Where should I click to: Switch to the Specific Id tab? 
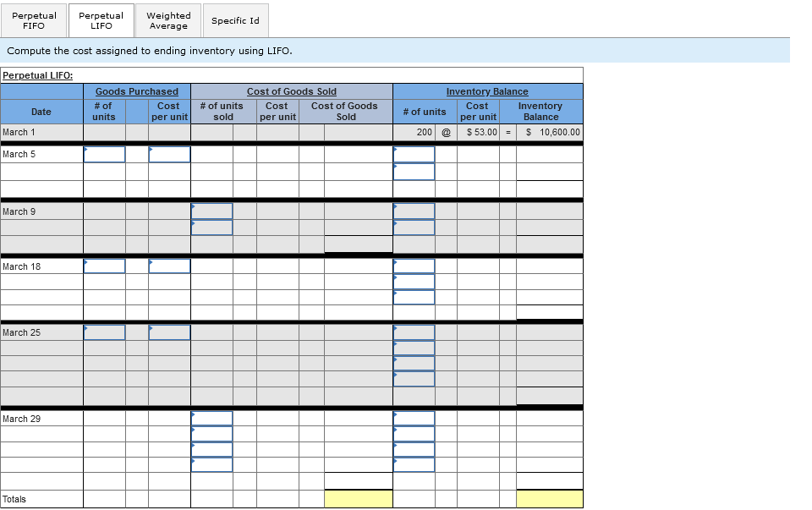click(x=235, y=20)
